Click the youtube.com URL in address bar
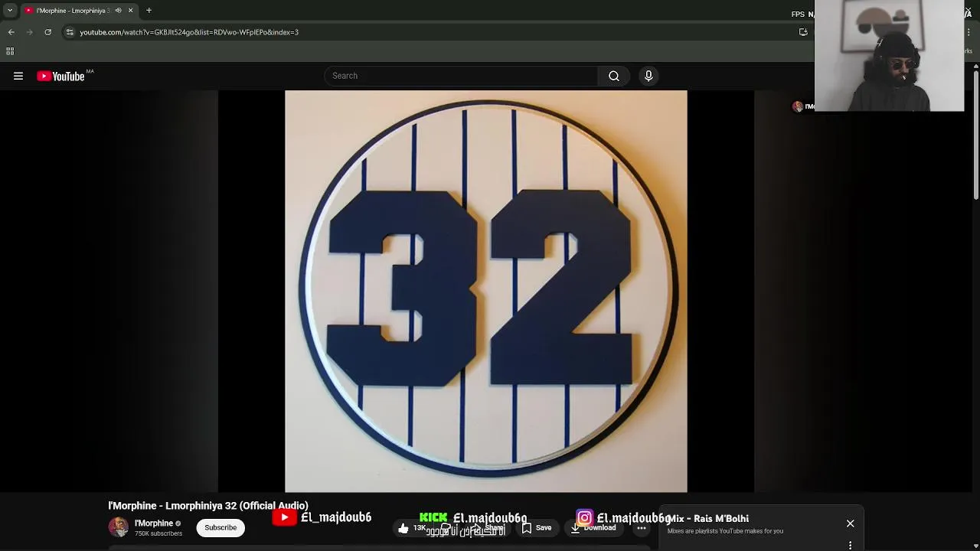 (x=189, y=32)
